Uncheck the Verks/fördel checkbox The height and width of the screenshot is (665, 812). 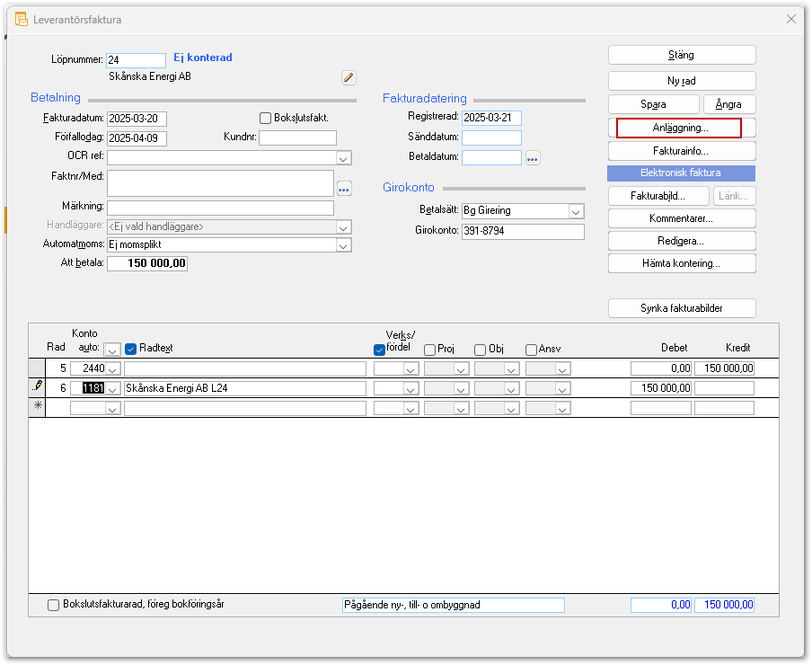379,350
